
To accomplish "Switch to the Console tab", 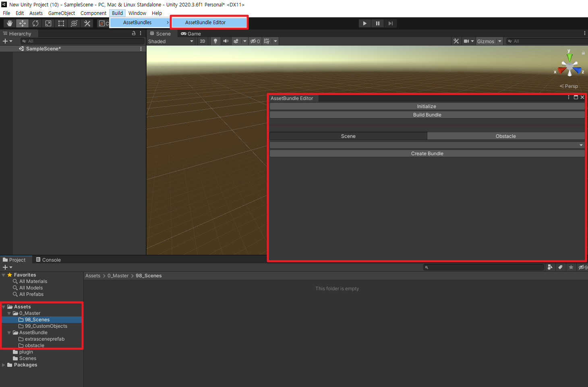I will pyautogui.click(x=48, y=260).
